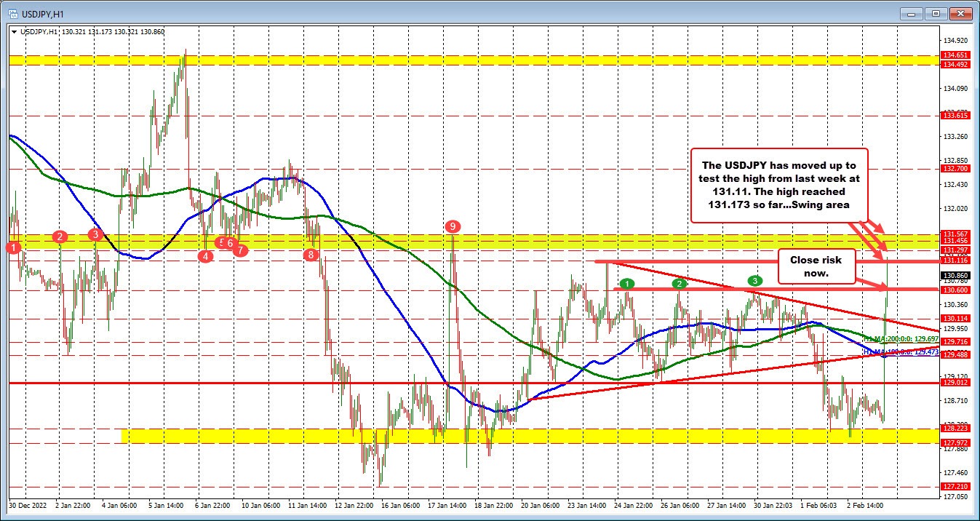Select the red numbered marker 9
980x521 pixels.
(x=453, y=226)
